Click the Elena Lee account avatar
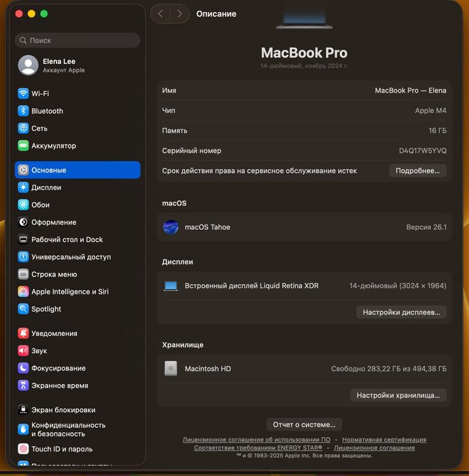The image size is (469, 476). click(x=29, y=65)
